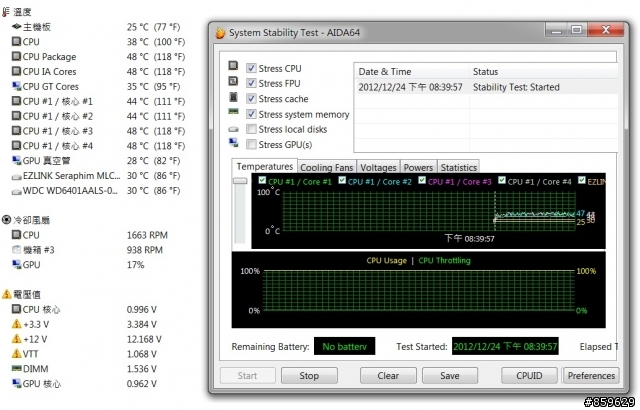Click the Status column header
The image size is (640, 410).
click(x=543, y=71)
